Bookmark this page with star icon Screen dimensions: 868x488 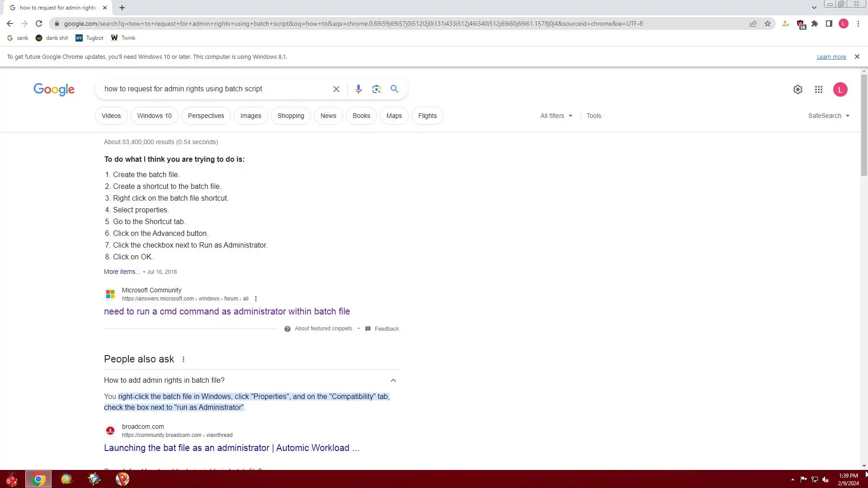(767, 23)
